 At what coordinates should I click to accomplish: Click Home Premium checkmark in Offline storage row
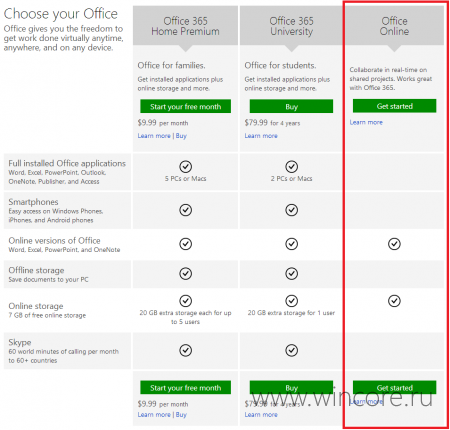pyautogui.click(x=185, y=274)
